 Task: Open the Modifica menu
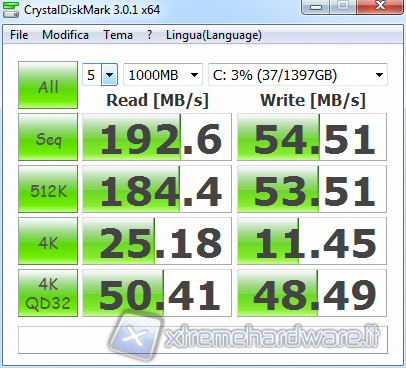[65, 35]
